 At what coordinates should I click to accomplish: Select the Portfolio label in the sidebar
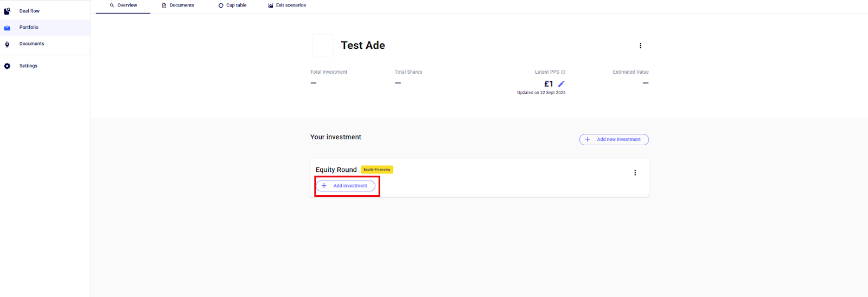(29, 28)
